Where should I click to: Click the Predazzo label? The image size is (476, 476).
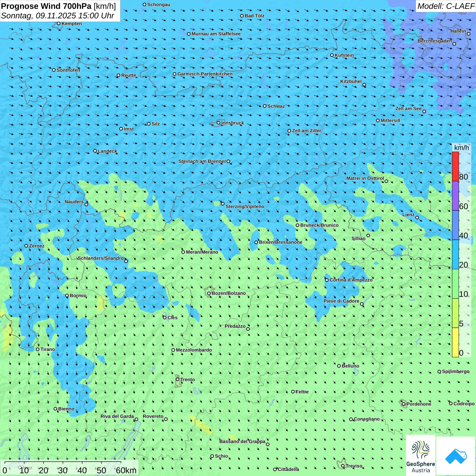[235, 326]
